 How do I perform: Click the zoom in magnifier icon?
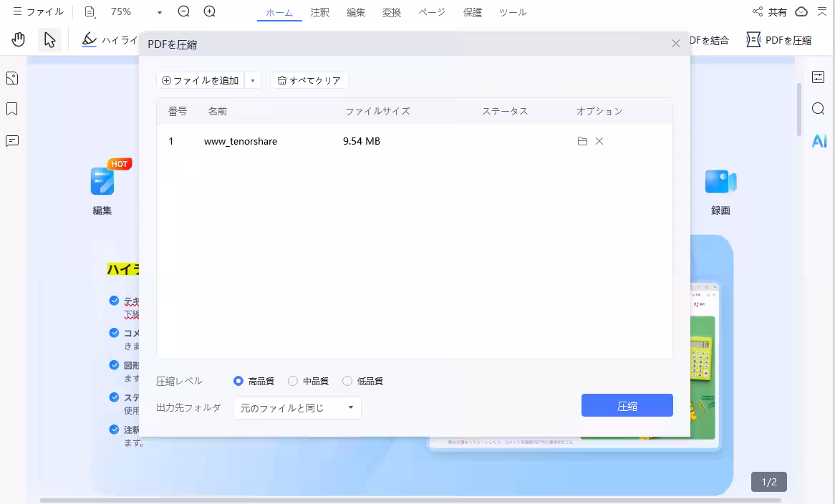209,11
